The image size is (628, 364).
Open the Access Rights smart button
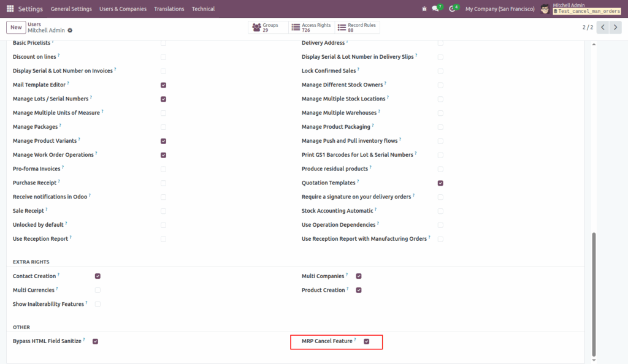click(313, 27)
